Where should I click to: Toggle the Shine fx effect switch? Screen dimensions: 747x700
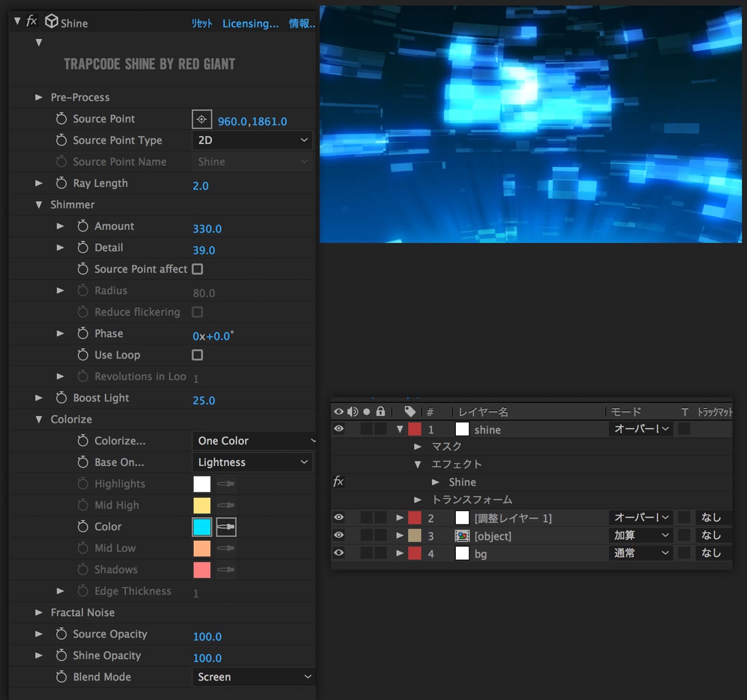(x=32, y=22)
